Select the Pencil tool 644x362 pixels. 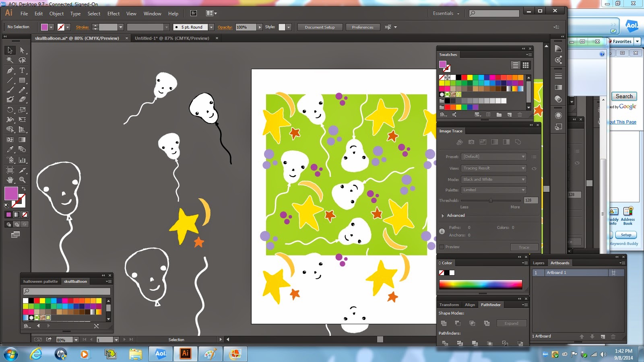click(x=22, y=90)
